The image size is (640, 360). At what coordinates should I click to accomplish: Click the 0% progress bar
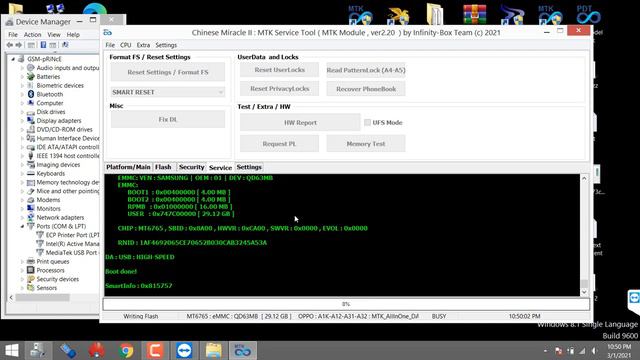click(x=346, y=304)
